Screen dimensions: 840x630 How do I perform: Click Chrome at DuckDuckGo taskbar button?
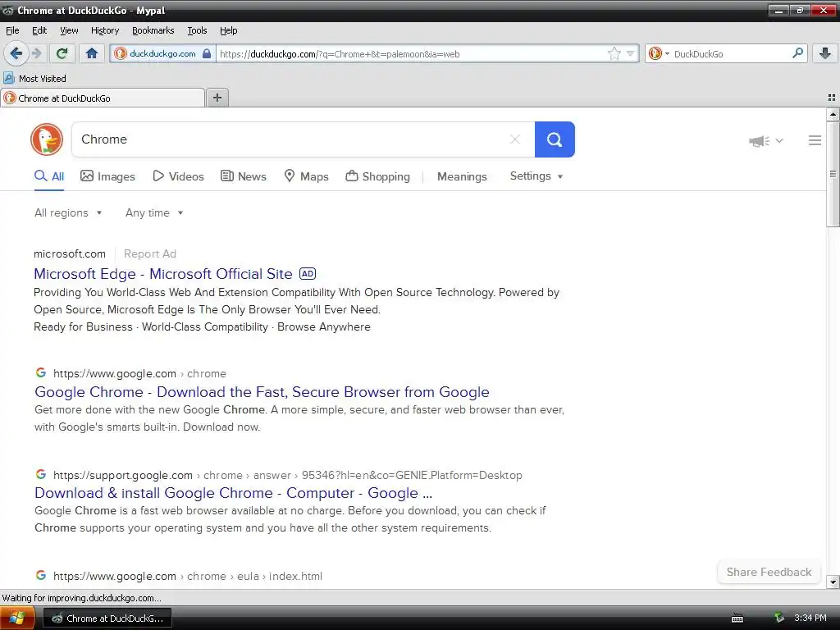click(107, 619)
